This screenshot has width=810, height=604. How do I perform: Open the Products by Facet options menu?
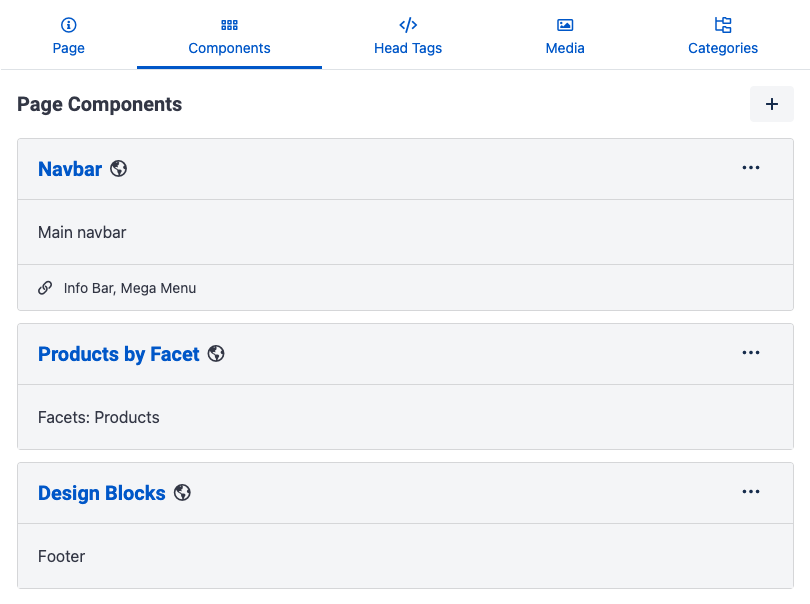click(751, 352)
